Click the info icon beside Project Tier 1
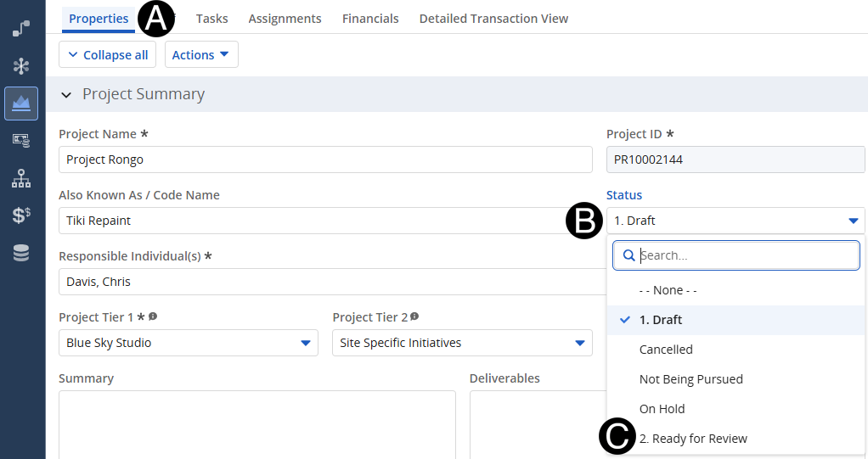Viewport: 868px width, 459px height. click(x=153, y=316)
